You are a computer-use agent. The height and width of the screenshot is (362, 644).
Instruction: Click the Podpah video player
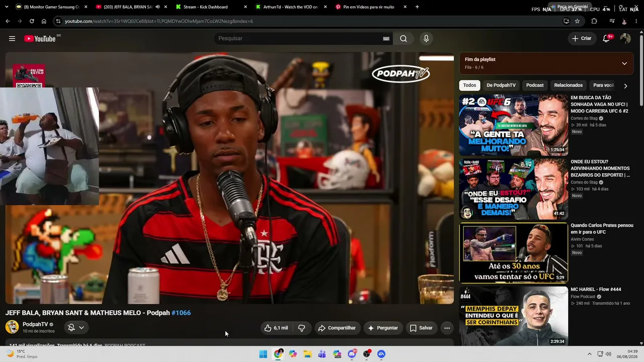coord(229,178)
